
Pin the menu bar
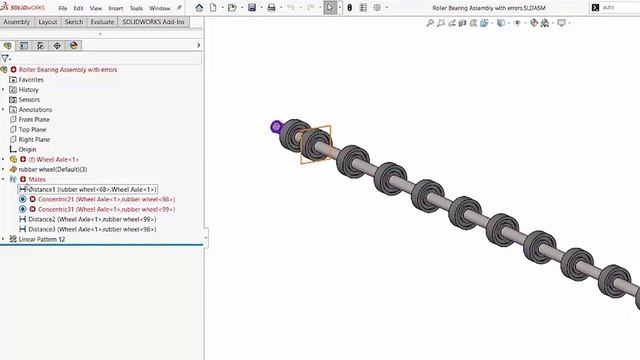click(x=179, y=8)
